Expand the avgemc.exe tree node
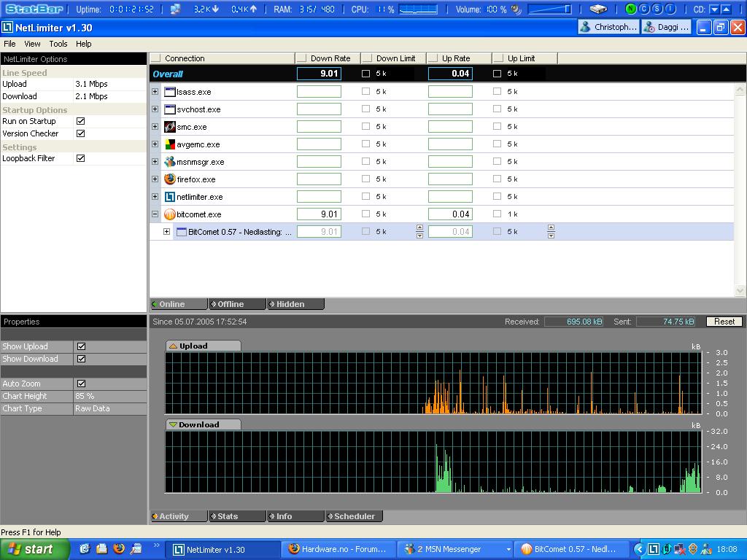The width and height of the screenshot is (747, 560). point(155,144)
